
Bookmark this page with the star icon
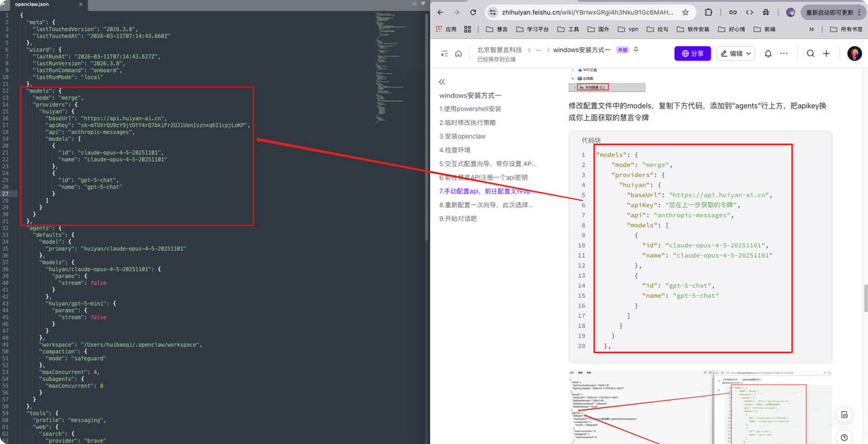pyautogui.click(x=686, y=12)
